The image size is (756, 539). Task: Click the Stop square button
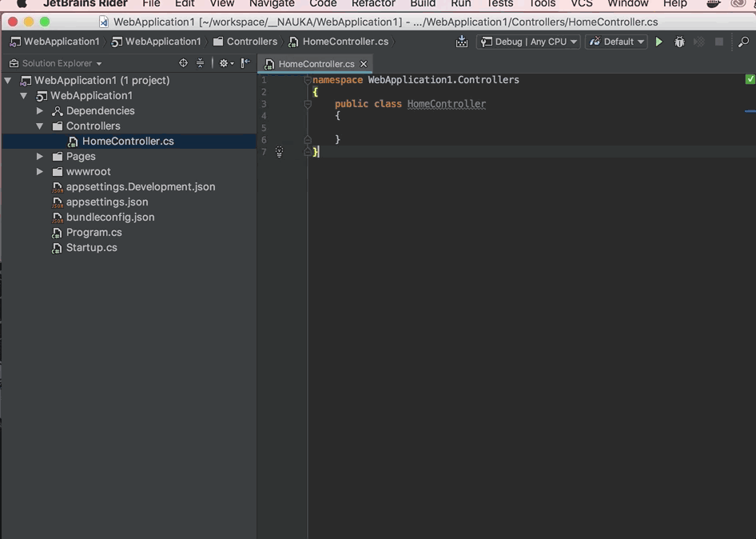tap(719, 42)
